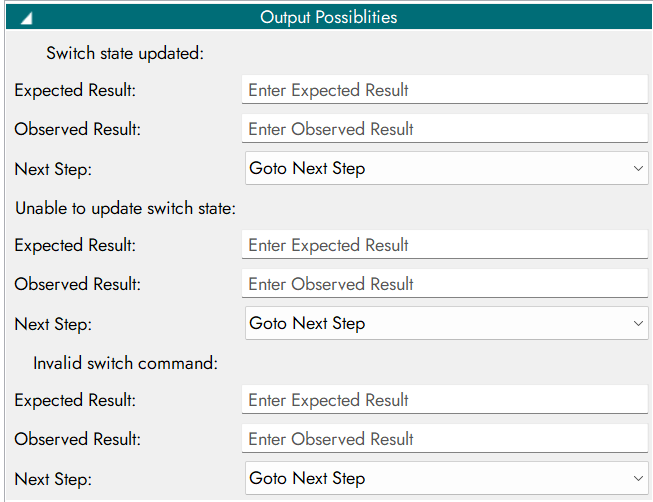The image size is (653, 502).
Task: Click the 'Switch state updated:' label
Action: [125, 53]
